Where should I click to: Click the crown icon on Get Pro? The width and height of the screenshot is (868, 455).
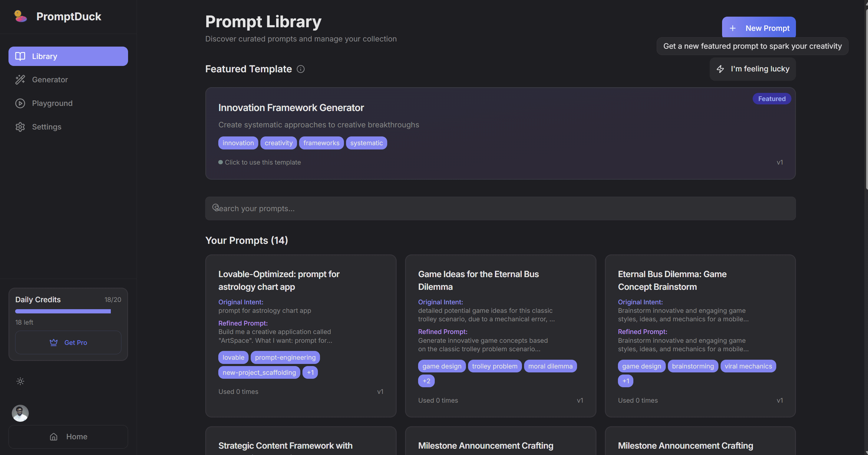pos(54,342)
